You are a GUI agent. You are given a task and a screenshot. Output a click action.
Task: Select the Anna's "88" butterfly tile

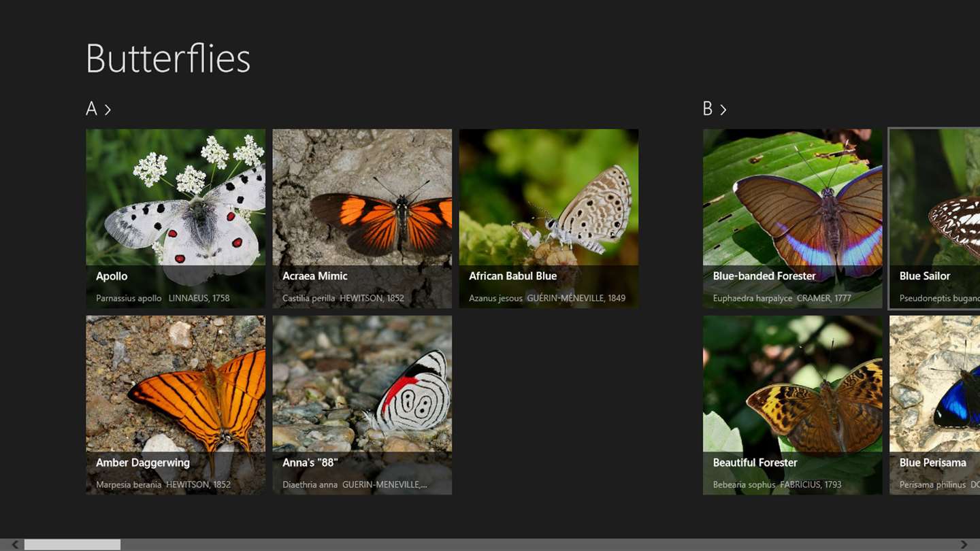pyautogui.click(x=362, y=405)
